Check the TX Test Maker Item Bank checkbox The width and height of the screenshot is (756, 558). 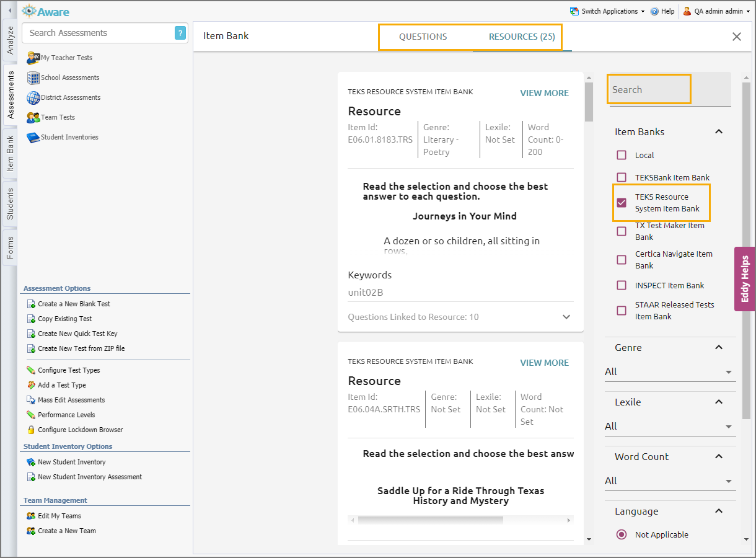[622, 231]
